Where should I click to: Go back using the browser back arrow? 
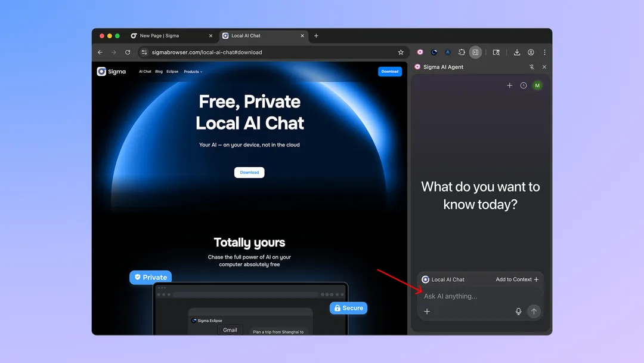[100, 52]
